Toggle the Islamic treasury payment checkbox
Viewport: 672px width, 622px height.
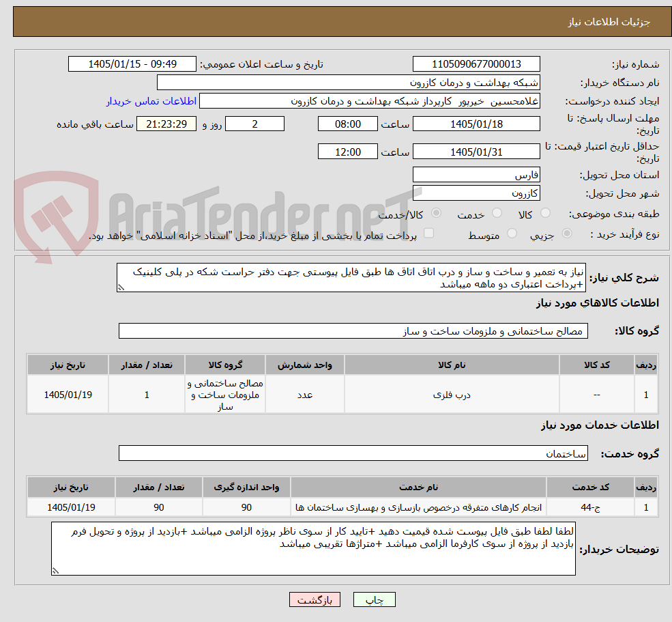428,233
